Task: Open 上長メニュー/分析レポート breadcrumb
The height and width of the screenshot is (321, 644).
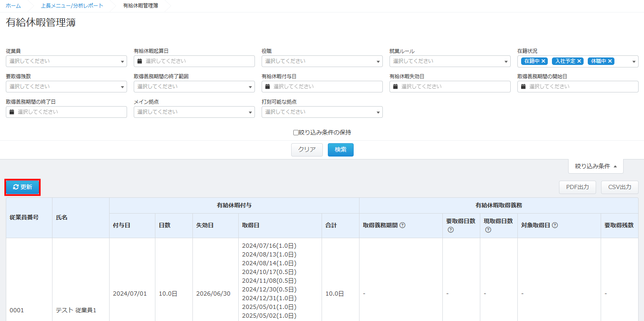Action: pyautogui.click(x=72, y=6)
